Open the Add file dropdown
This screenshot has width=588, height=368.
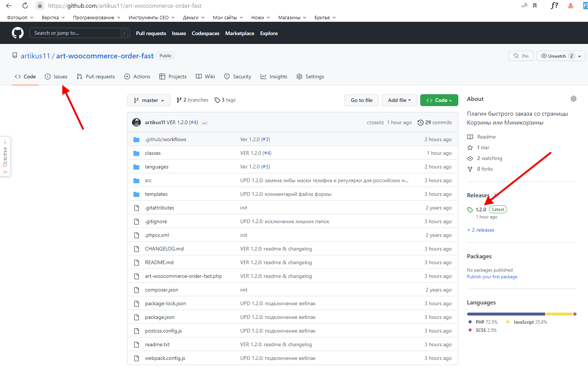pos(399,100)
